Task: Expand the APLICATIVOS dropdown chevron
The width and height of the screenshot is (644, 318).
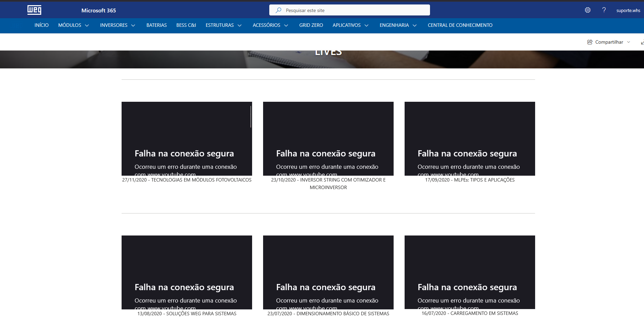Action: [x=366, y=25]
